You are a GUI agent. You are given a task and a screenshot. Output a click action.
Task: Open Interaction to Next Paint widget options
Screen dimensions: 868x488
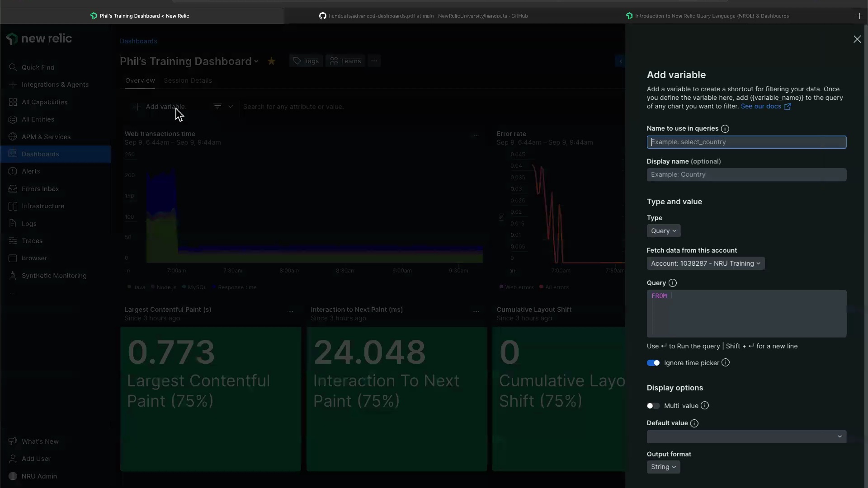[x=476, y=311]
